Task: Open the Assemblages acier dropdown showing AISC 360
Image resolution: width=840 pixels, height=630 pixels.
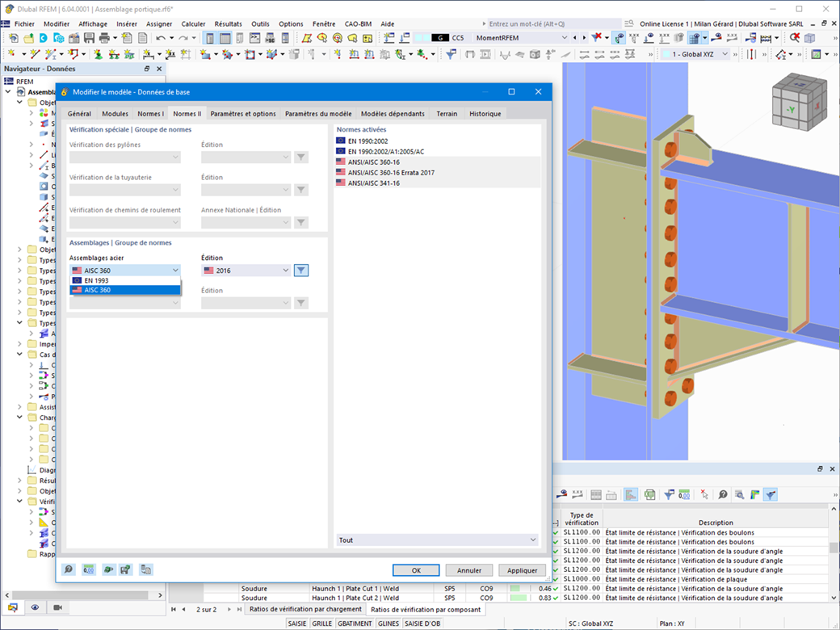Action: tap(125, 271)
